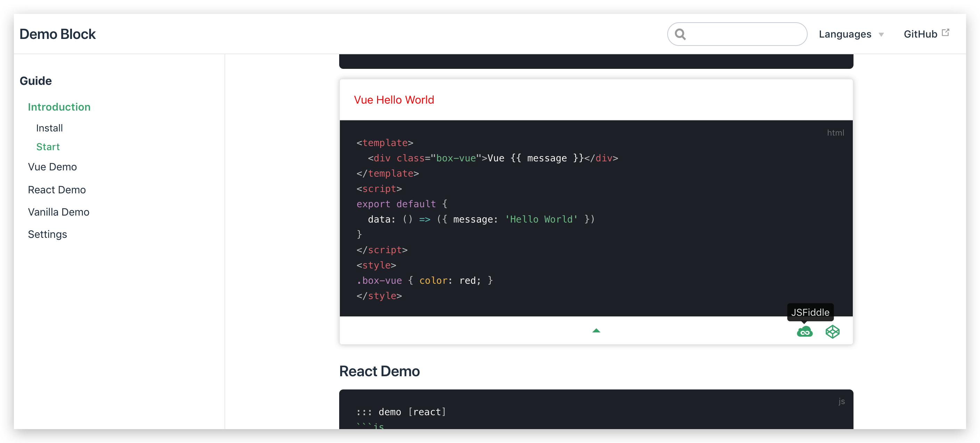Open demo in JSFiddle via cloud icon

pos(804,332)
